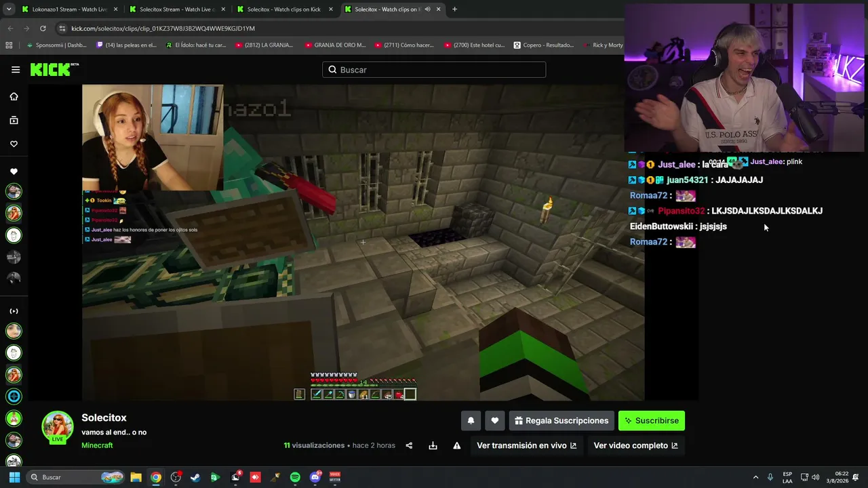Open Steam from the taskbar
This screenshot has width=868, height=488.
[195, 477]
